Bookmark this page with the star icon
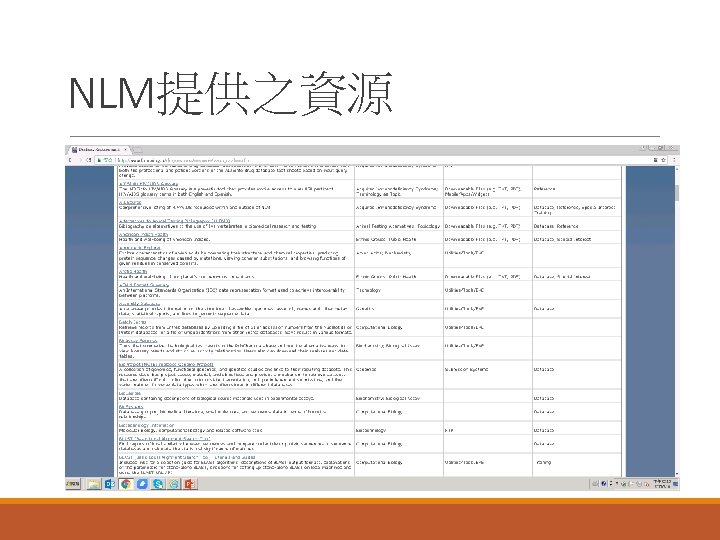The image size is (720, 540). click(x=663, y=160)
